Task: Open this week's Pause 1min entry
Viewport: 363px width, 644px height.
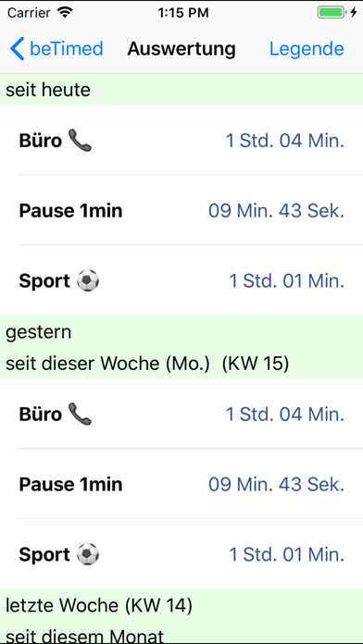Action: click(181, 484)
